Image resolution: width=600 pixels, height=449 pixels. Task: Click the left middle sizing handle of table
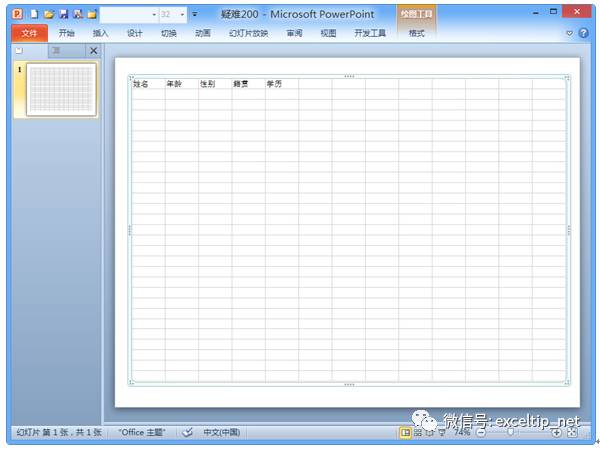tap(130, 230)
